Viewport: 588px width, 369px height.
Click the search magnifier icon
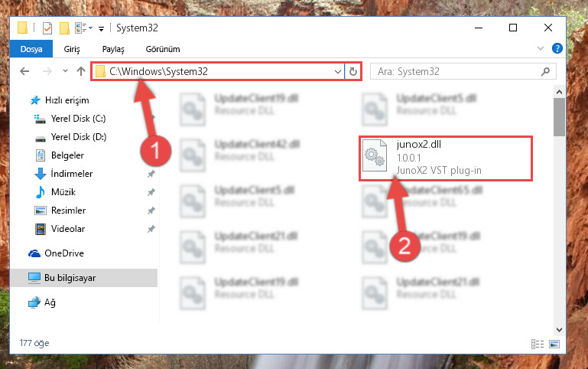[546, 71]
